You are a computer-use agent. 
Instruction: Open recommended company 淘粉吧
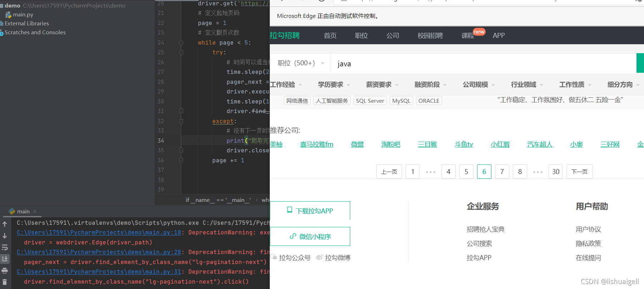click(x=391, y=144)
